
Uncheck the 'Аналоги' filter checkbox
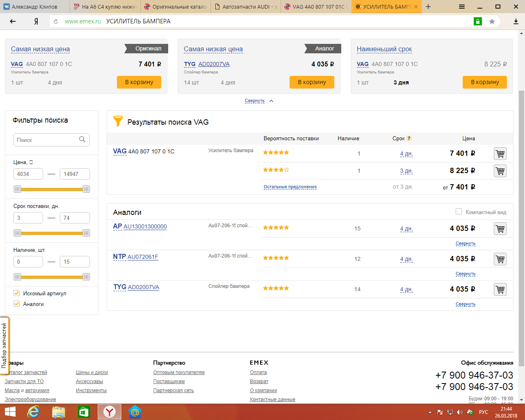(17, 304)
